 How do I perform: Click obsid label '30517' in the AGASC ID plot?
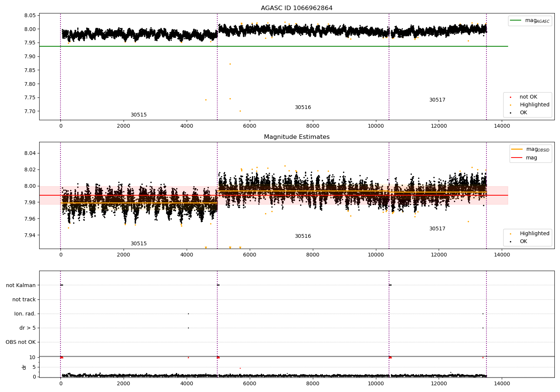437,100
